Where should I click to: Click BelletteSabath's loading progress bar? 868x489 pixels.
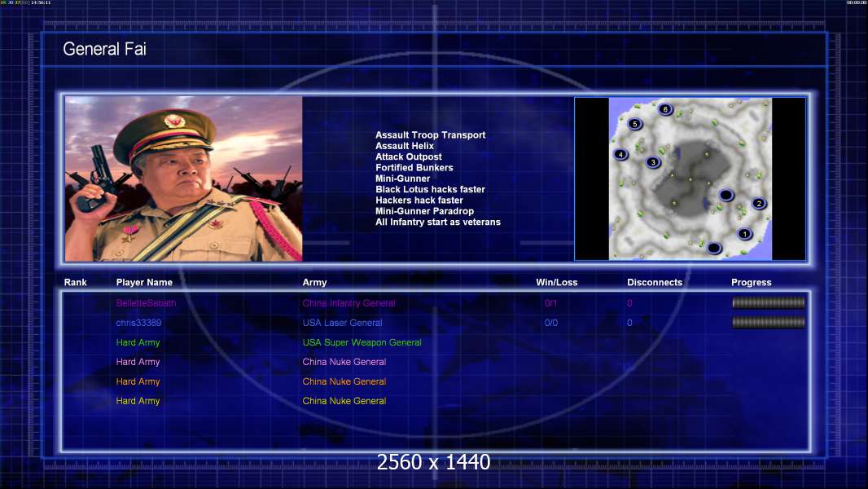point(769,302)
